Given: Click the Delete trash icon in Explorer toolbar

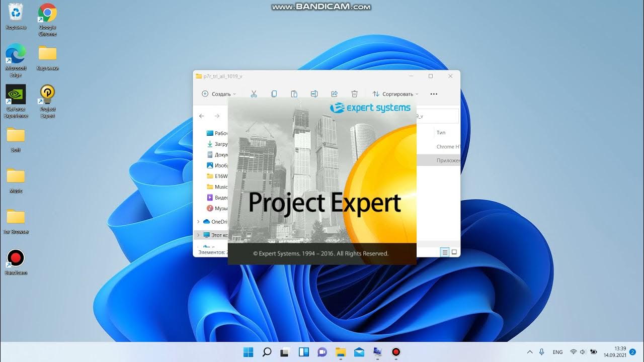Looking at the screenshot, I should [354, 94].
